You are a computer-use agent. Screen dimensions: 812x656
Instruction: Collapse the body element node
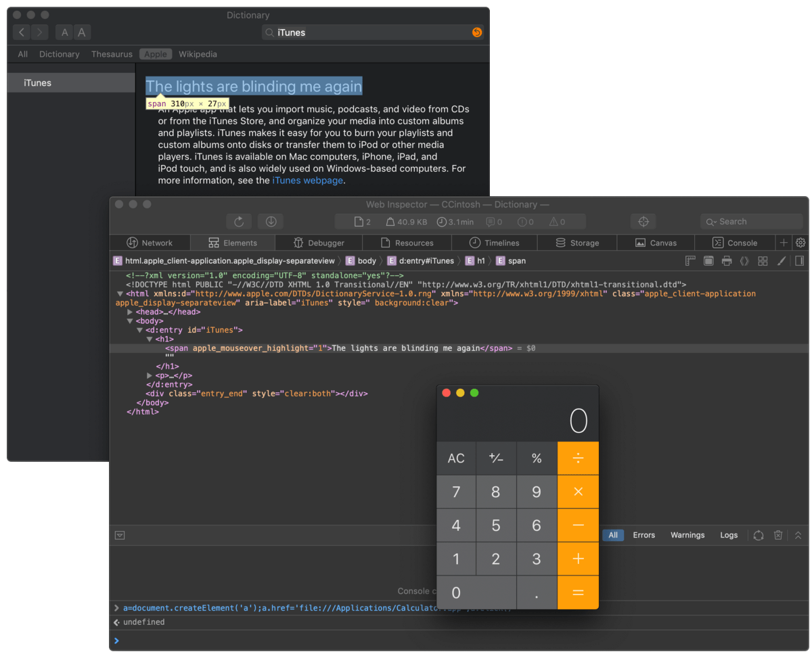click(x=130, y=321)
